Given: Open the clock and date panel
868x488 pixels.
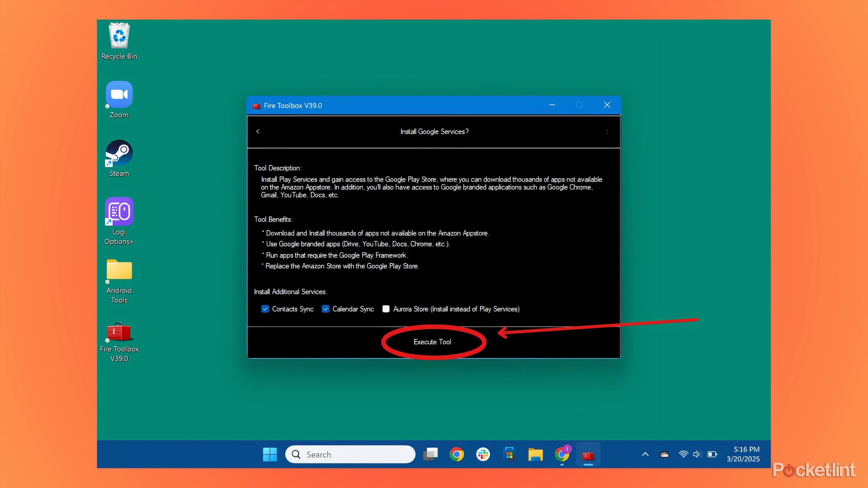Looking at the screenshot, I should (x=743, y=454).
